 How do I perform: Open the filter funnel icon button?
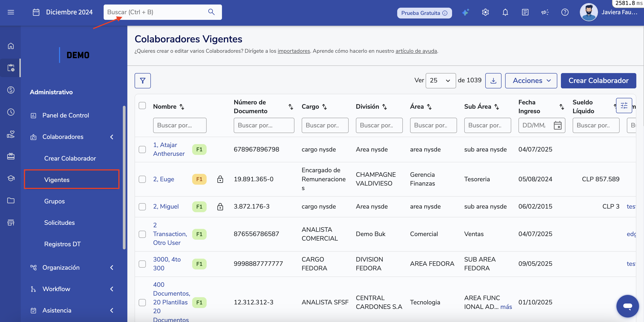tap(142, 81)
